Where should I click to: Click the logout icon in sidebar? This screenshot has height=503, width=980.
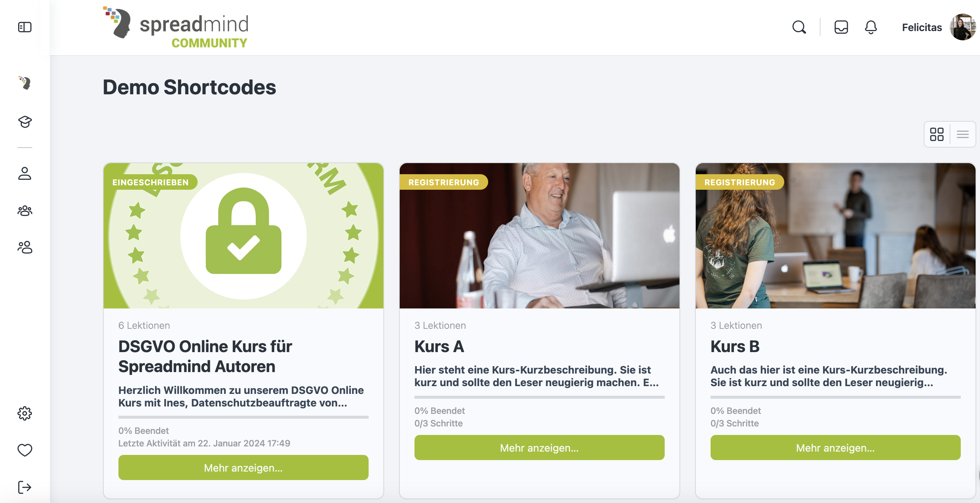(25, 487)
